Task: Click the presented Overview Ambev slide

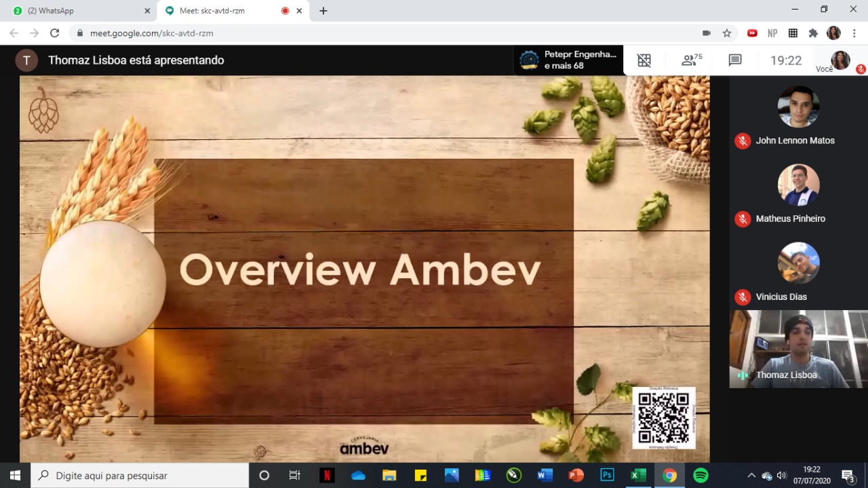Action: coord(365,269)
